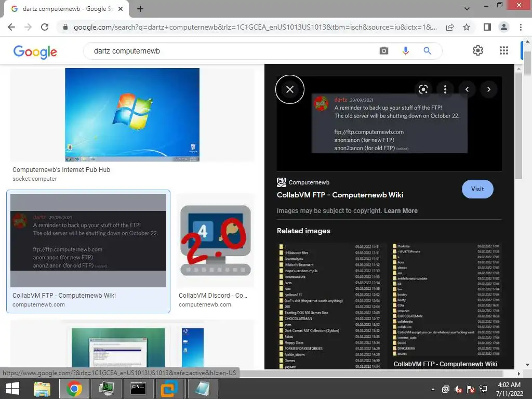This screenshot has height=399, width=532.
Task: Click the muted speaker tray icon
Action: click(x=458, y=389)
